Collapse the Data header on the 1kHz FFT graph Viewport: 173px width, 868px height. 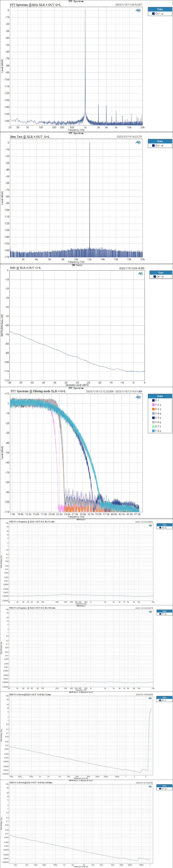click(160, 9)
